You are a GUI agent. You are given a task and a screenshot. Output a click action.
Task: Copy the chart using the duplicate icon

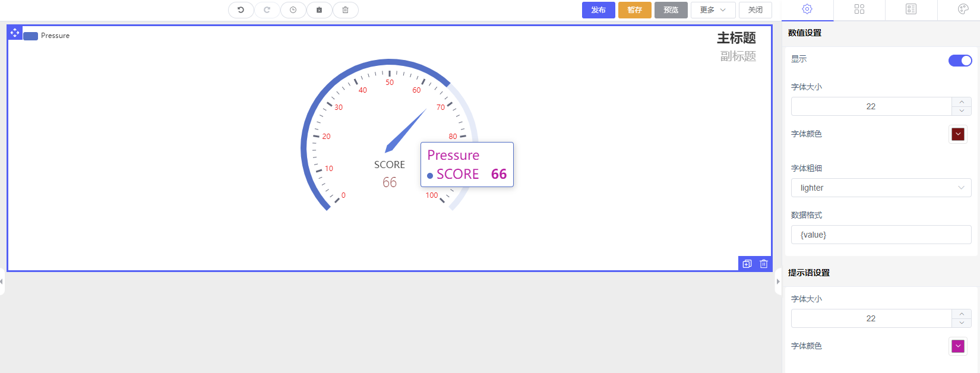coord(747,264)
